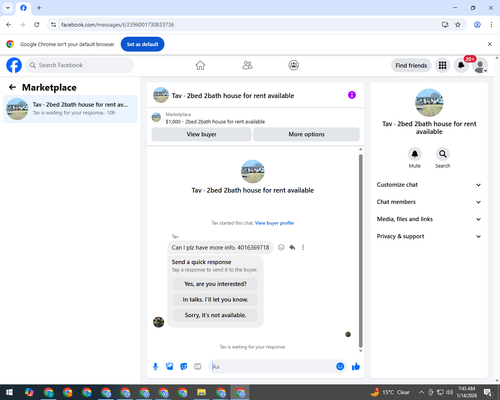Open File Explorer from taskbar
The width and height of the screenshot is (500, 400).
(201, 392)
